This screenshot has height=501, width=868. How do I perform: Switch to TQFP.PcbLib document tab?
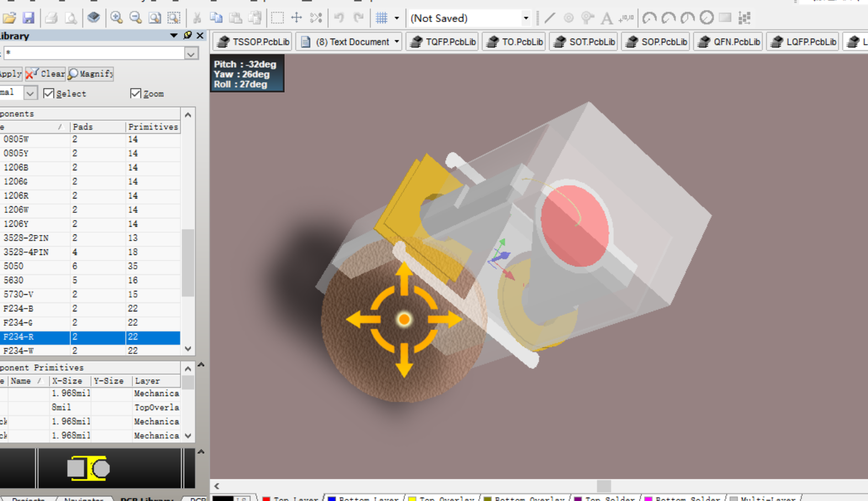pos(443,42)
